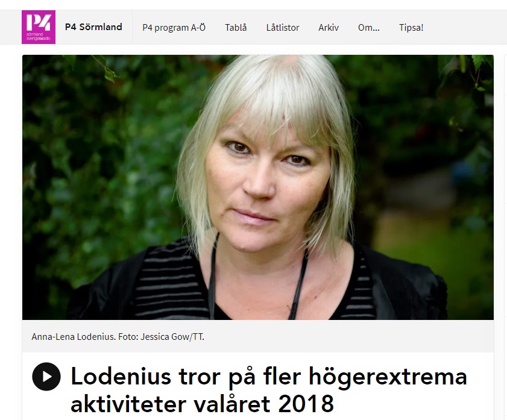Click the word 'högerextrema' in the headline
The width and height of the screenshot is (507, 420).
click(388, 377)
